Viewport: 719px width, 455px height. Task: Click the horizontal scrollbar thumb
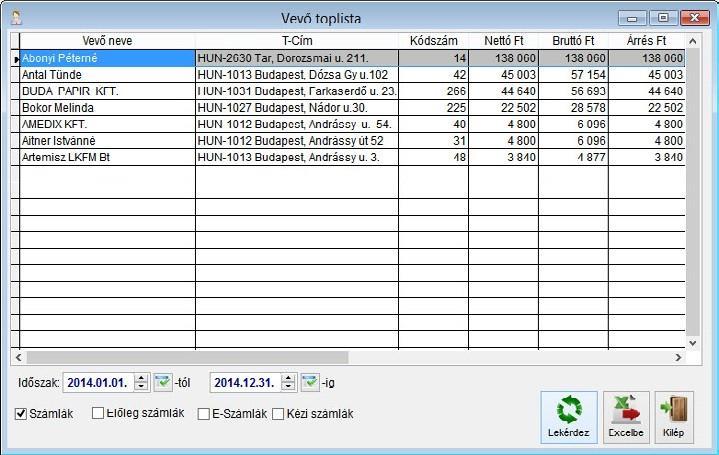[x=188, y=357]
